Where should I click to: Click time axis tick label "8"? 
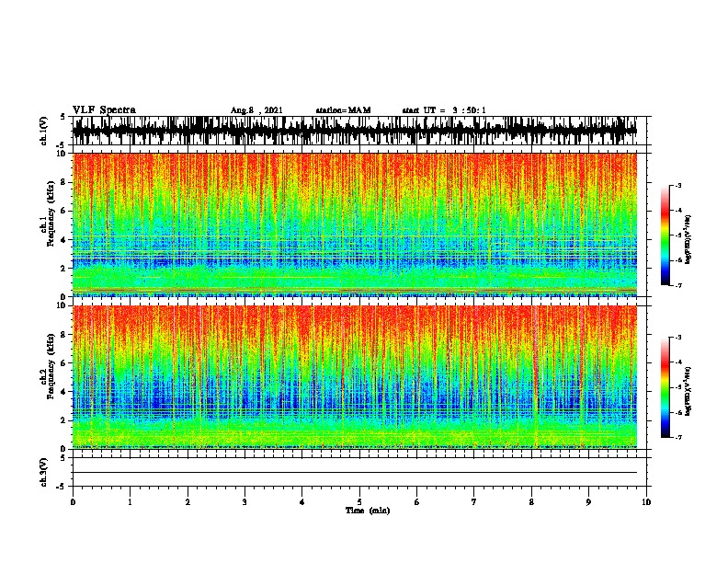coord(531,502)
